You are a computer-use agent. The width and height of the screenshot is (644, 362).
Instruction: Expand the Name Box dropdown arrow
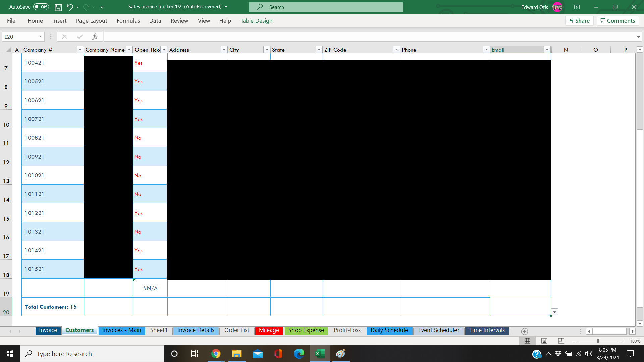40,37
